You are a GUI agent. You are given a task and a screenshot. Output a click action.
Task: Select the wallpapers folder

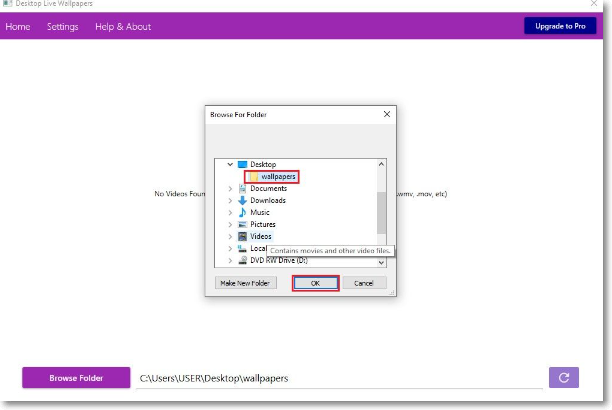click(272, 176)
